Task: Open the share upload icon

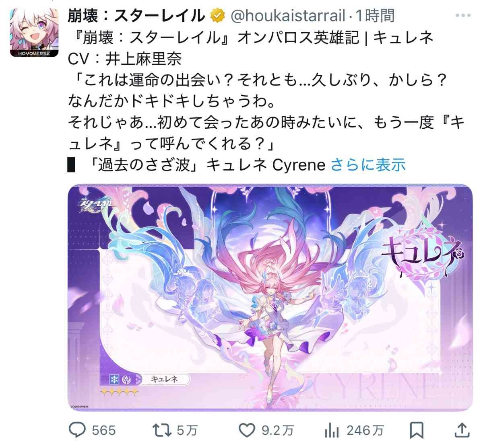Action: pos(460,430)
